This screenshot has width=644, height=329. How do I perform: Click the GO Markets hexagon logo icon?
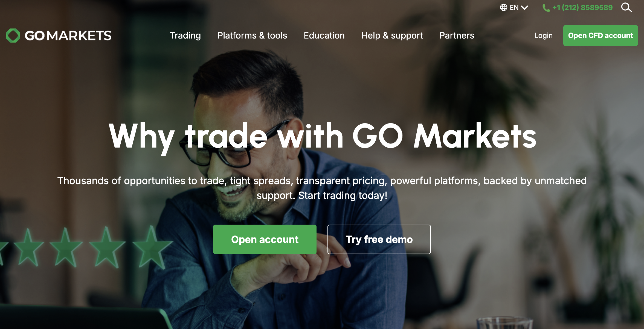pos(13,36)
